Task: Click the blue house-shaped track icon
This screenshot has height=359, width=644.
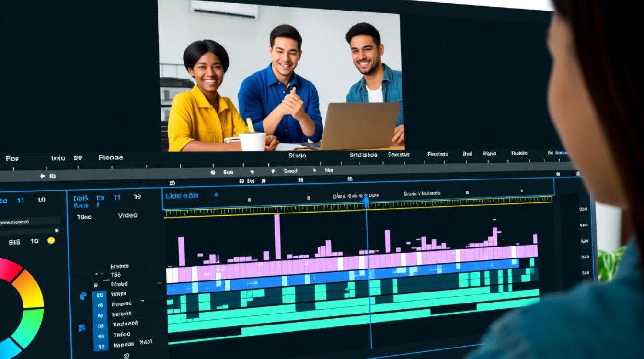Action: pyautogui.click(x=83, y=296)
